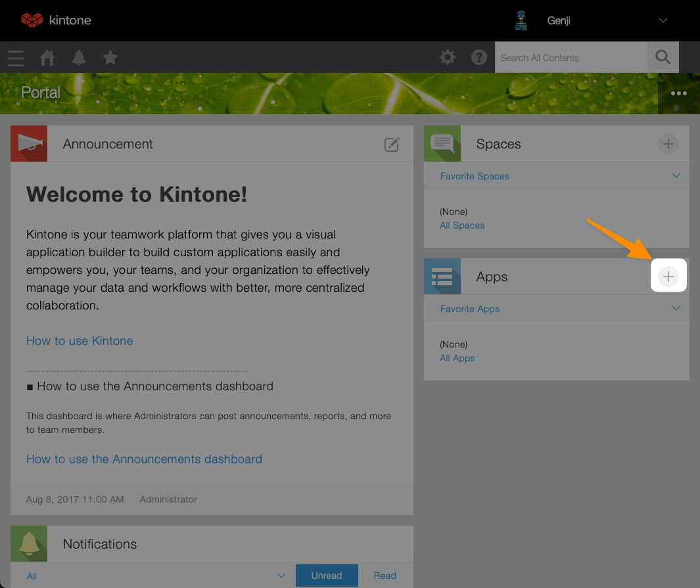Image resolution: width=700 pixels, height=588 pixels.
Task: Edit the Announcement with the pencil icon
Action: (392, 144)
